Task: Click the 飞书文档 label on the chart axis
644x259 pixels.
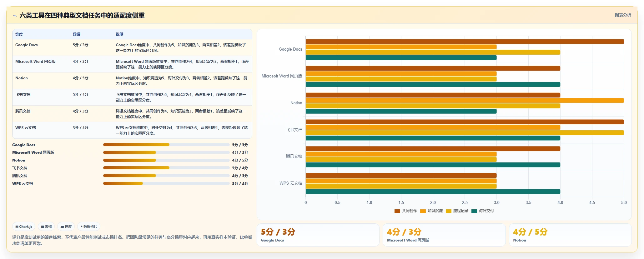Action: [x=294, y=130]
